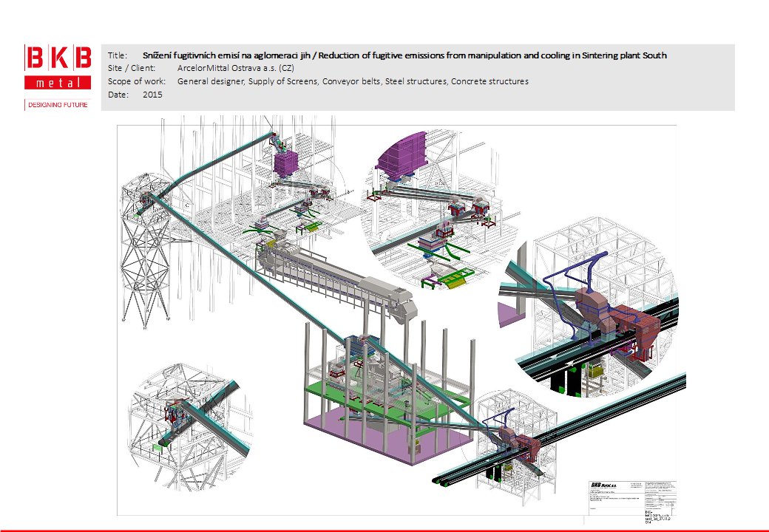Viewport: 769px width, 532px height.
Task: Click the BKB Metal logo in title block
Action: pos(600,484)
